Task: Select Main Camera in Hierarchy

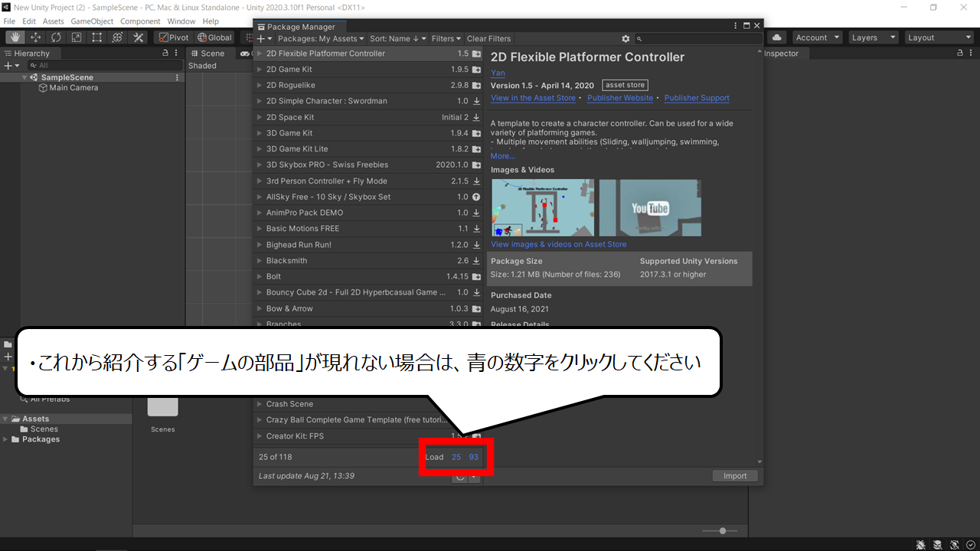Action: point(73,88)
